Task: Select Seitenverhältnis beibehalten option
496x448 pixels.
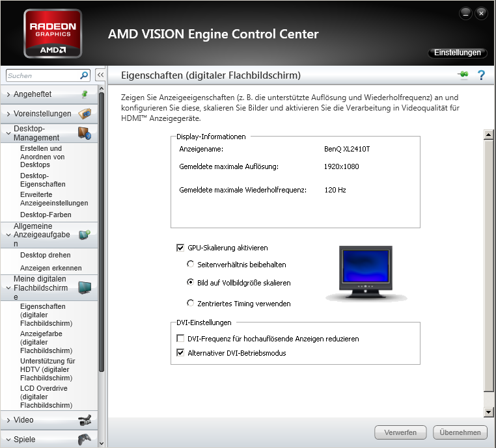Action: click(190, 264)
